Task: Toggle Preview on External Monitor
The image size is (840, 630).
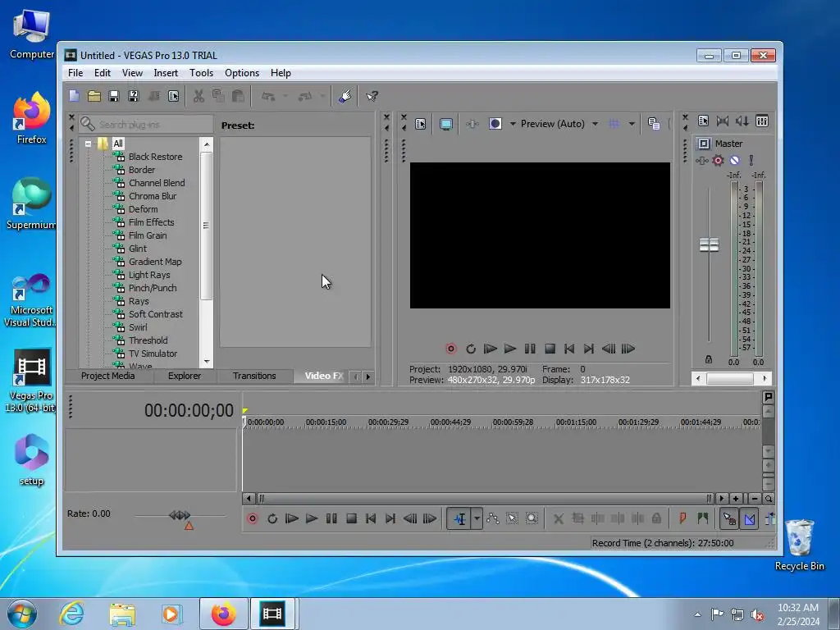Action: (x=445, y=124)
